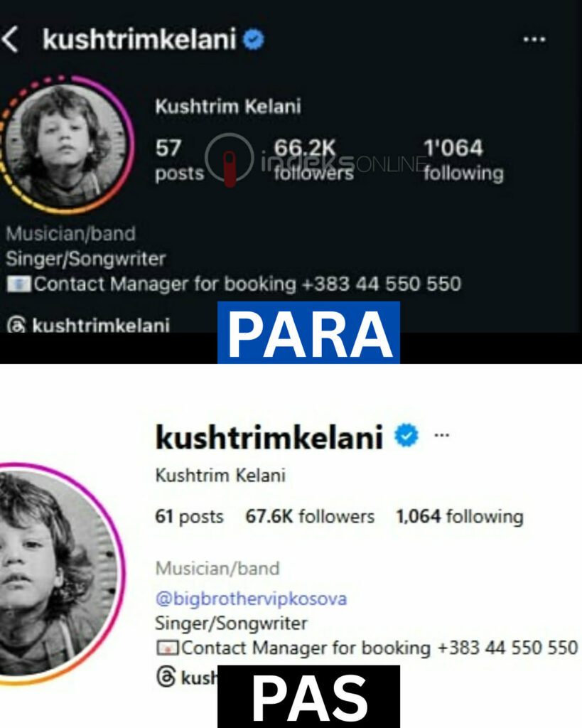Click the envelope emoji in the light bio
The width and height of the screenshot is (582, 728).
point(167,648)
